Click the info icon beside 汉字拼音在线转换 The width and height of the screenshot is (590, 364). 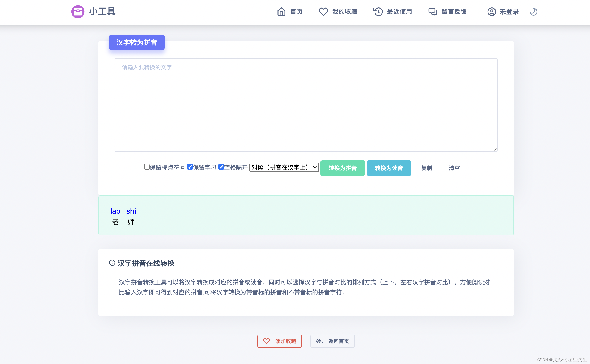(112, 263)
